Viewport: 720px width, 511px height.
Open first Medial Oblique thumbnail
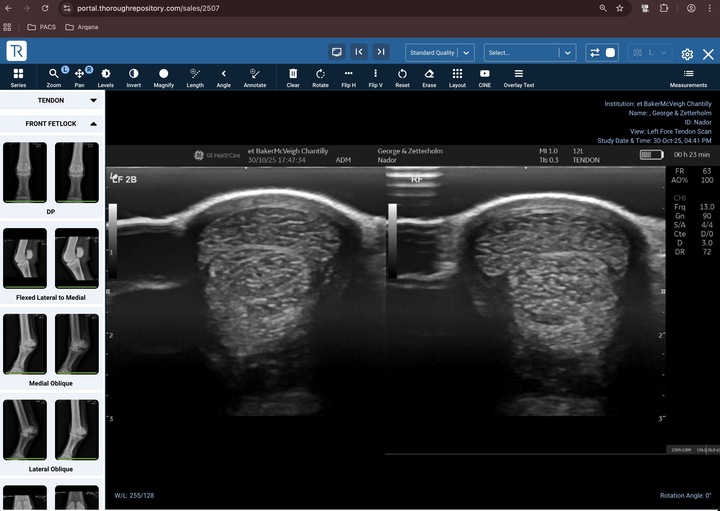(x=25, y=344)
